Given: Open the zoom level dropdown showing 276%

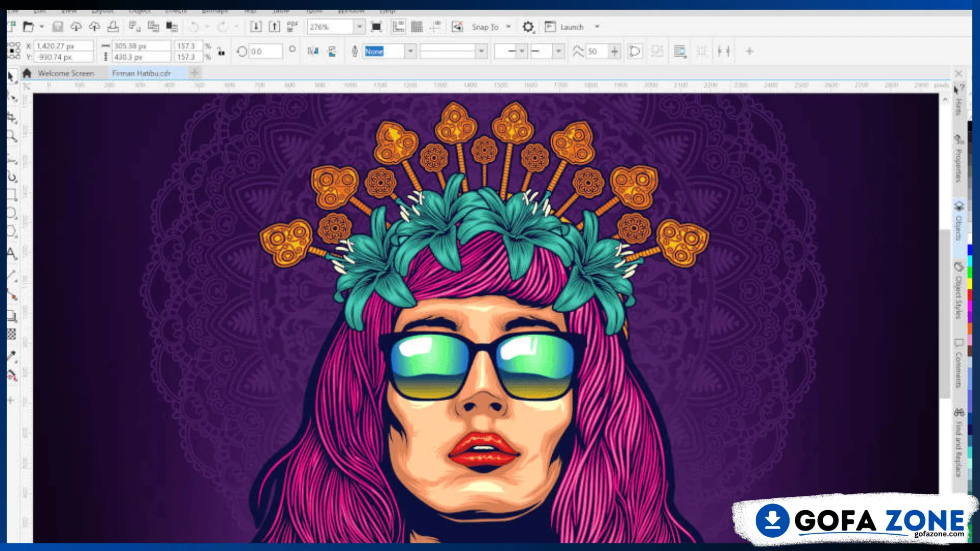Looking at the screenshot, I should (x=359, y=27).
